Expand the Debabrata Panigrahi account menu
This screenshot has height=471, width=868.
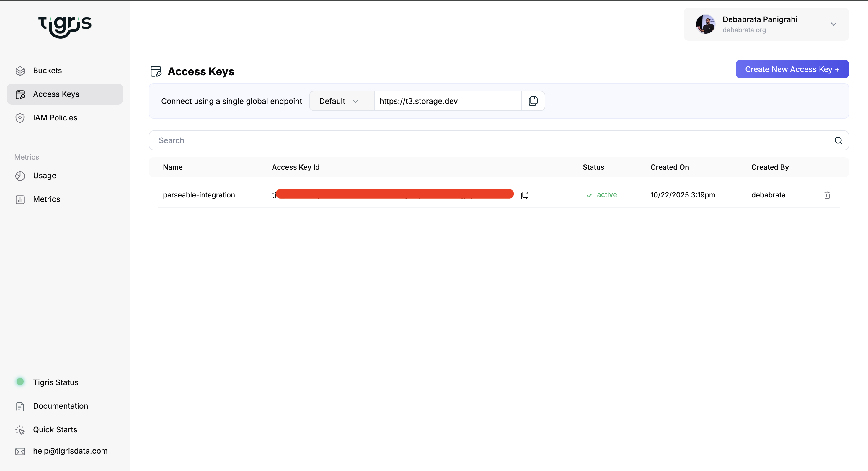(833, 24)
